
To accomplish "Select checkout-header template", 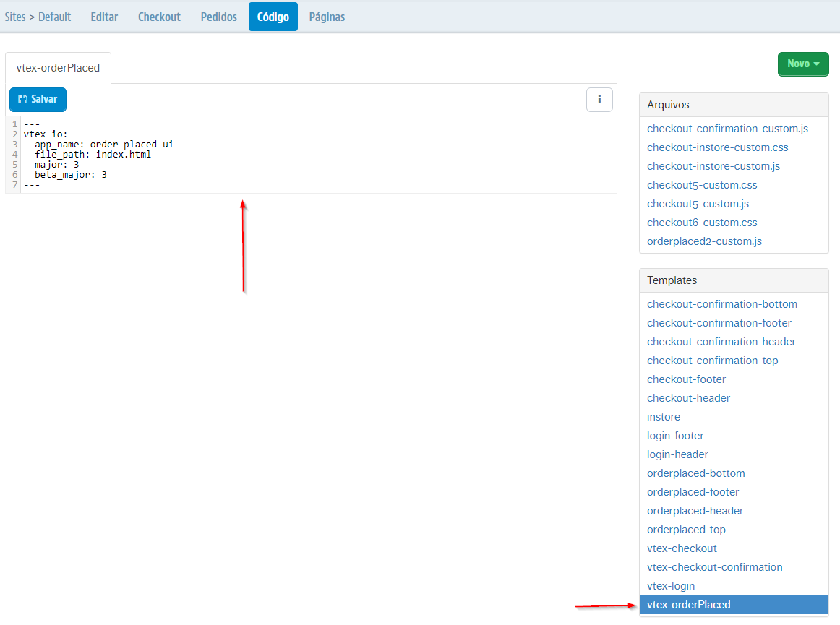I will (688, 398).
